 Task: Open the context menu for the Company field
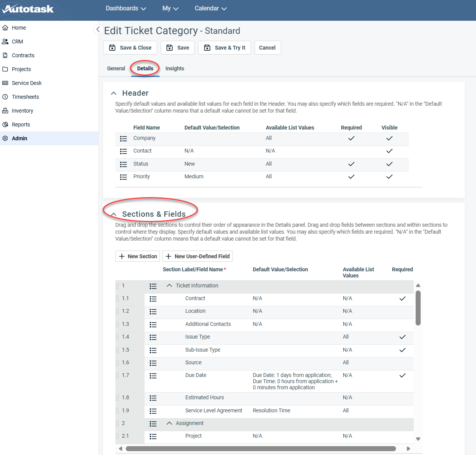[123, 139]
